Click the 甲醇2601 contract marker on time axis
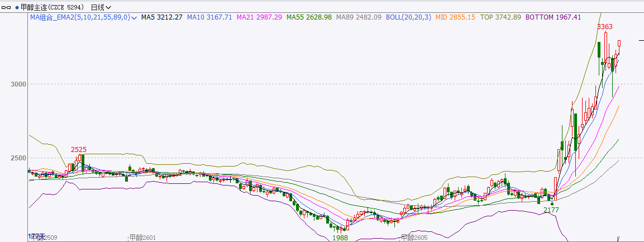This screenshot has width=644, height=242. pos(142,238)
